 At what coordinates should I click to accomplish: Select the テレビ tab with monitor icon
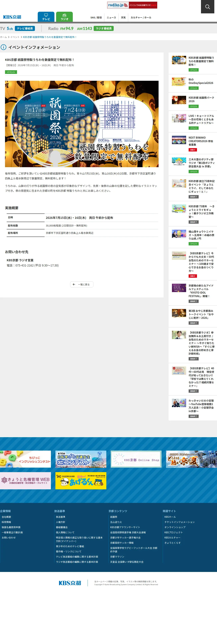tap(46, 17)
